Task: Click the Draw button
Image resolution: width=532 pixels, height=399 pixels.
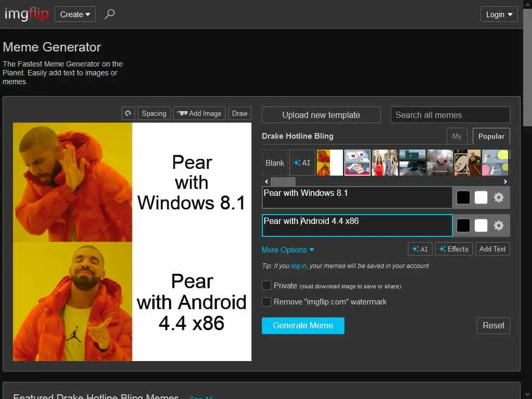Action: point(240,113)
